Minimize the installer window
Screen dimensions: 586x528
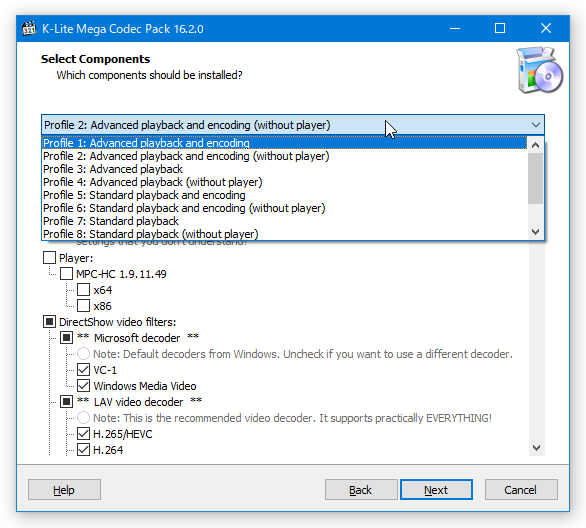tap(455, 28)
